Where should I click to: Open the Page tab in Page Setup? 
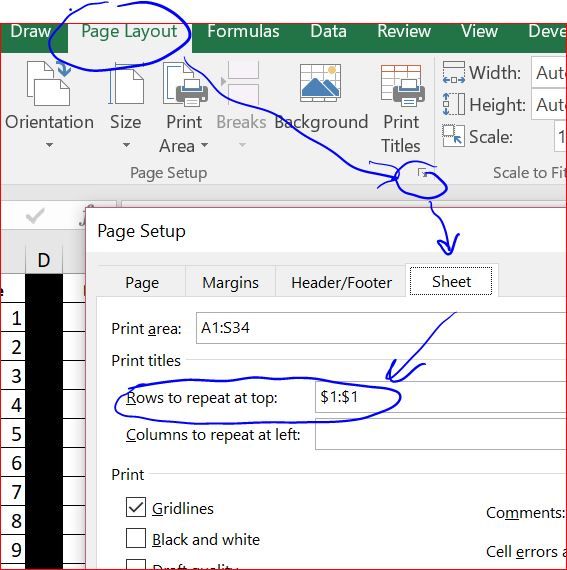click(x=142, y=282)
